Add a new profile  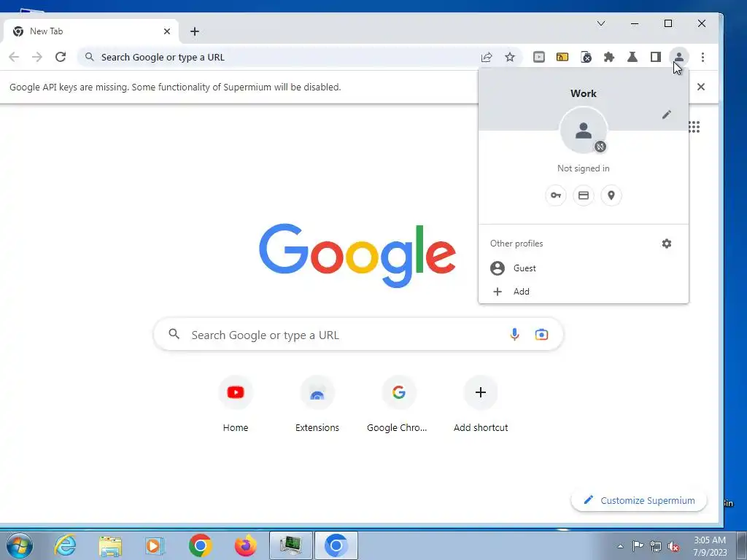tap(583, 292)
